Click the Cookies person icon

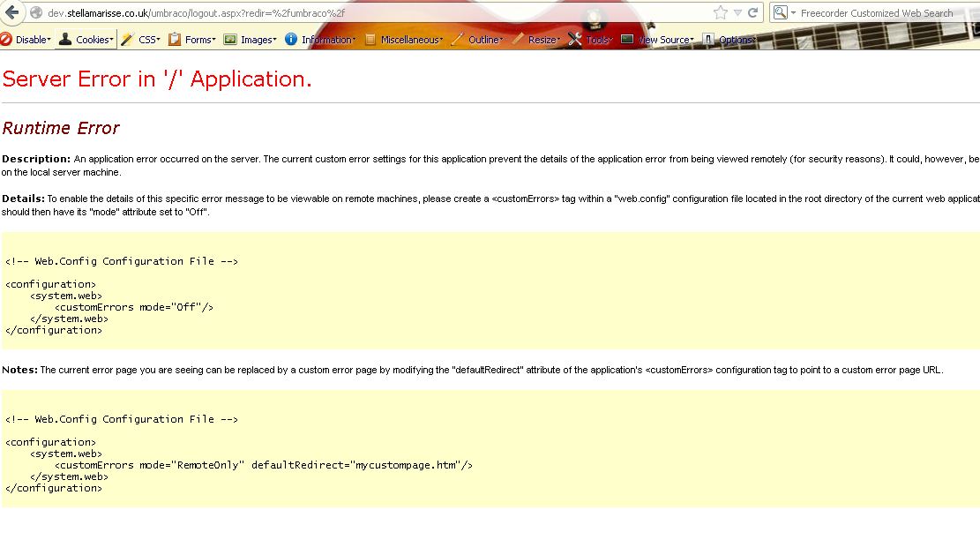65,40
